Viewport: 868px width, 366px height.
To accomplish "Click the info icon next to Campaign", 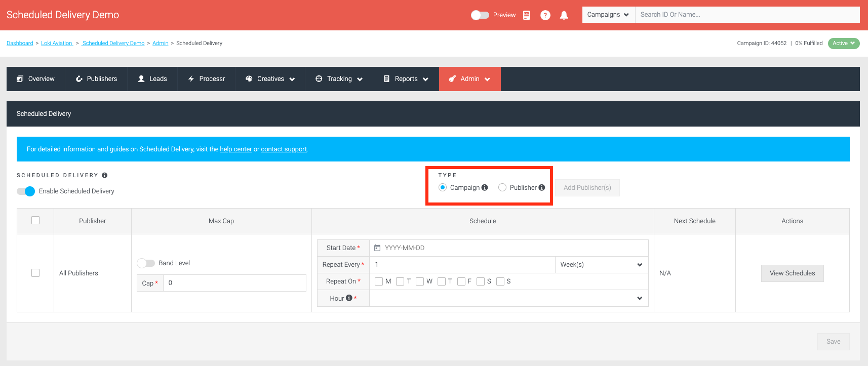I will (485, 187).
